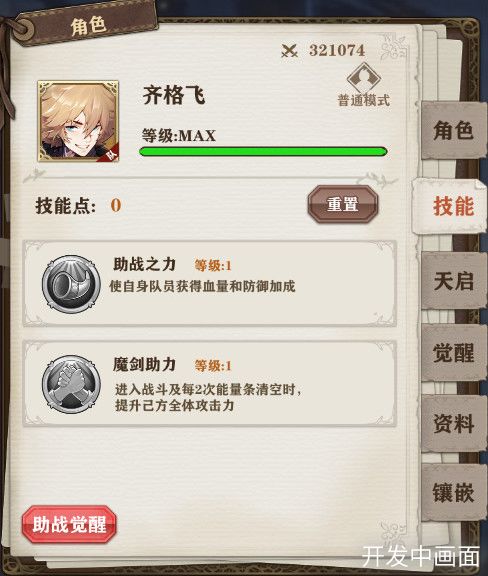Open the 镶嵌 side tab

(x=453, y=492)
